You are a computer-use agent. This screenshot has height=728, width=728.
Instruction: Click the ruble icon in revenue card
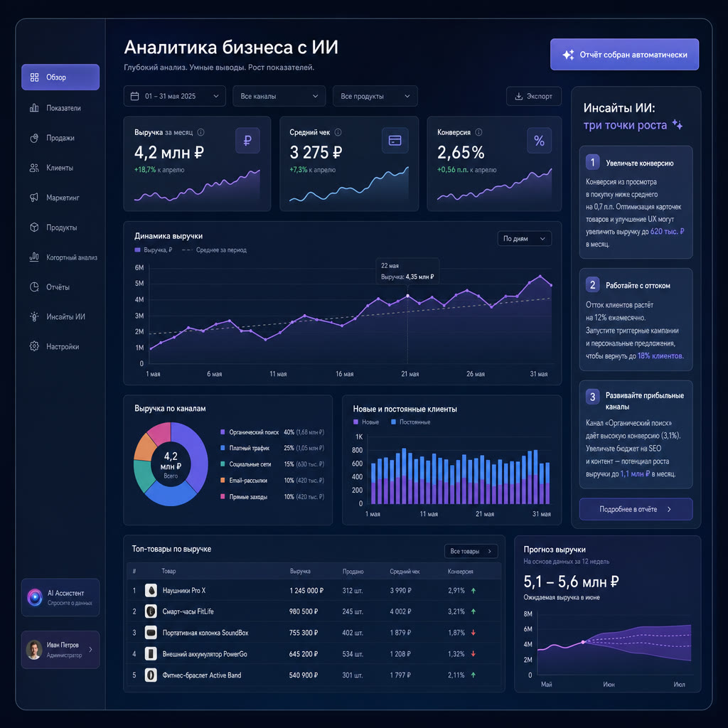(x=247, y=140)
